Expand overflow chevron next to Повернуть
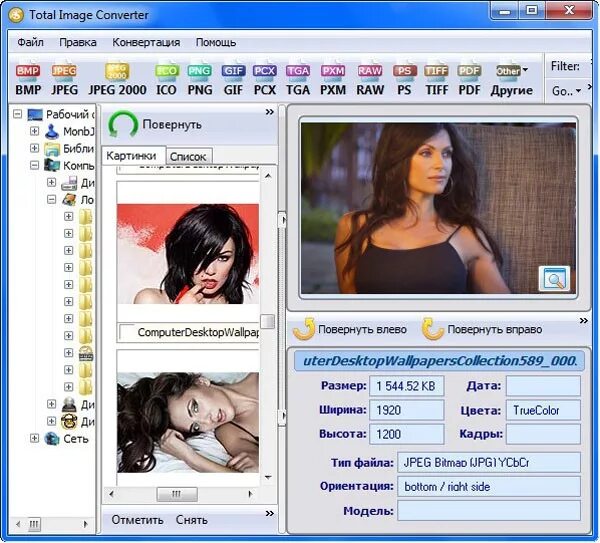The height and width of the screenshot is (543, 600). coord(270,112)
